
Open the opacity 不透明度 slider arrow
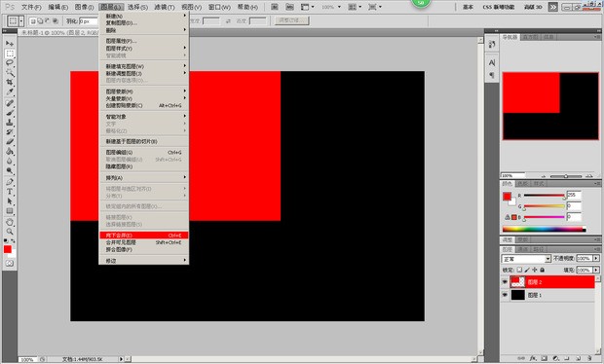click(596, 258)
